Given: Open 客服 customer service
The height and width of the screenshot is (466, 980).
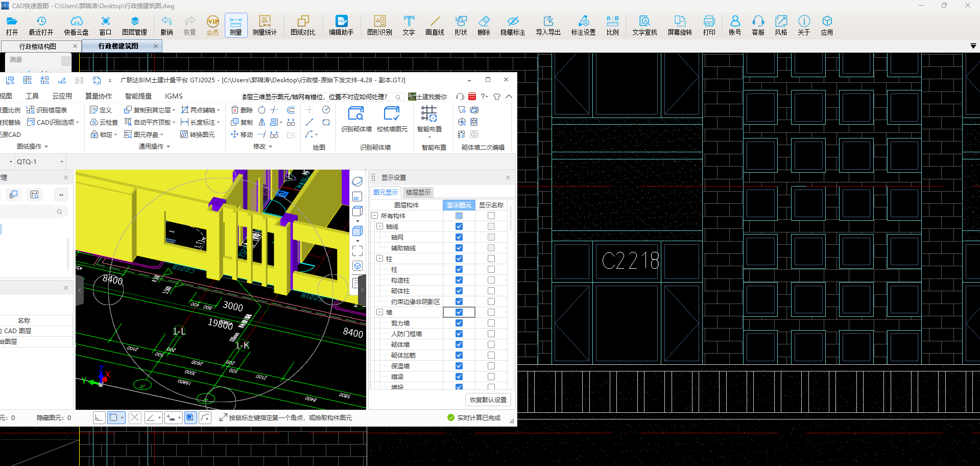Looking at the screenshot, I should (x=758, y=25).
